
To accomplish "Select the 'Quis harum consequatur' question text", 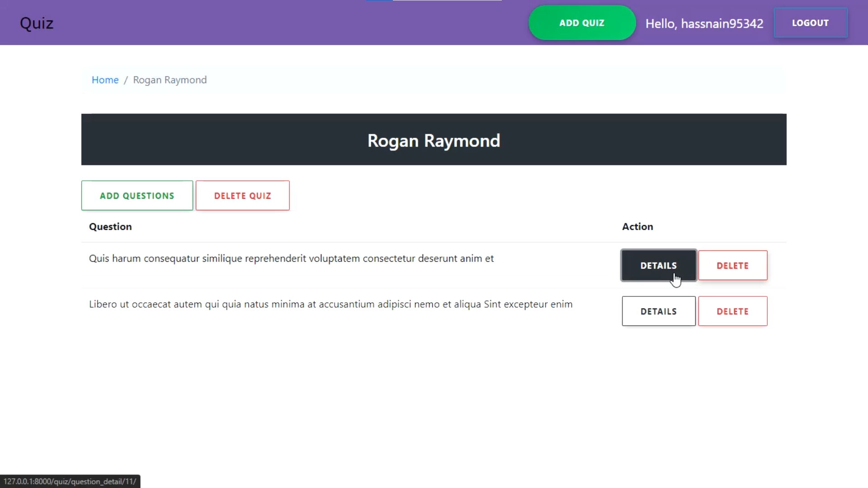I will click(291, 258).
